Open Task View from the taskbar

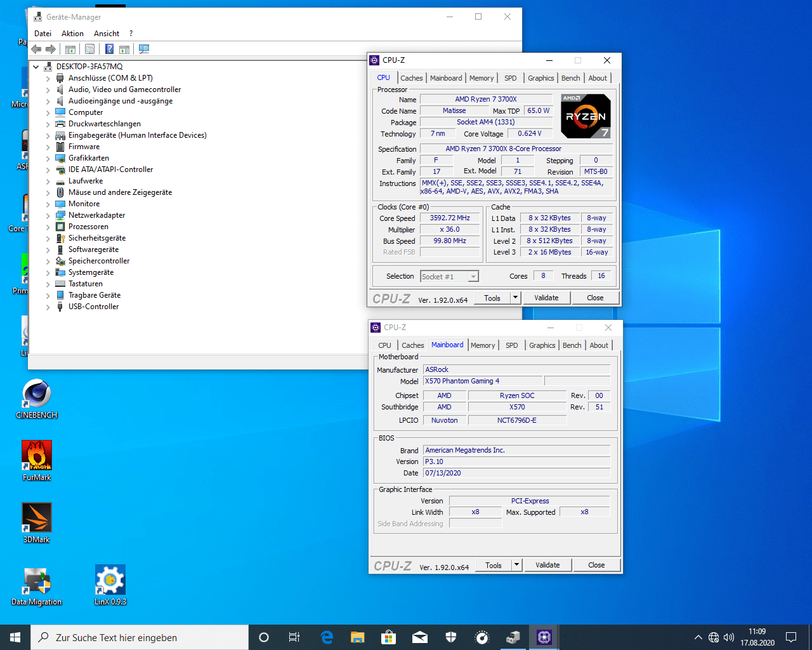294,637
